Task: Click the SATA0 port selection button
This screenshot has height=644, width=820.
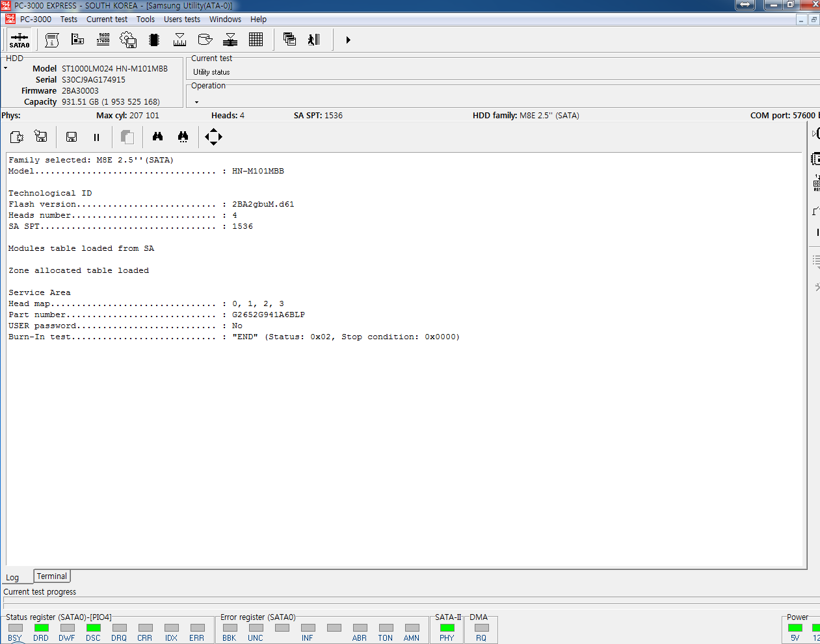Action: tap(20, 40)
